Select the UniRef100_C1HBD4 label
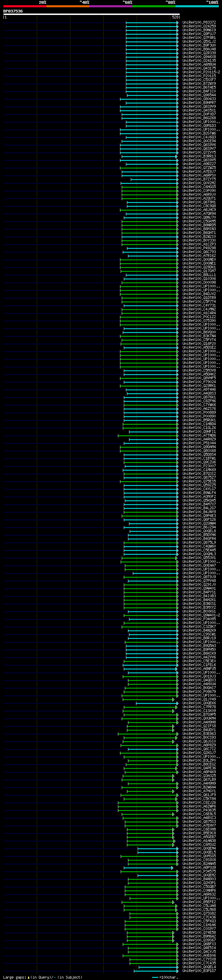The height and width of the screenshot is (980, 222). tap(199, 424)
